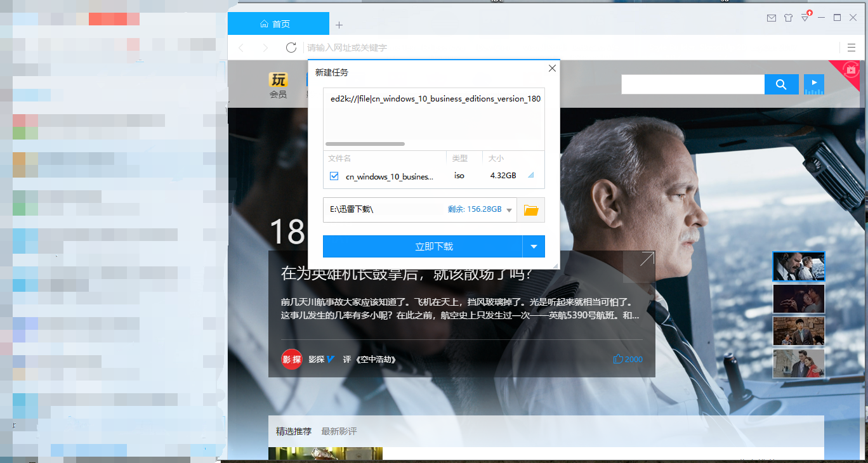Screen dimensions: 868x463
Task: Open the triangle main menu with red badge
Action: pyautogui.click(x=805, y=18)
